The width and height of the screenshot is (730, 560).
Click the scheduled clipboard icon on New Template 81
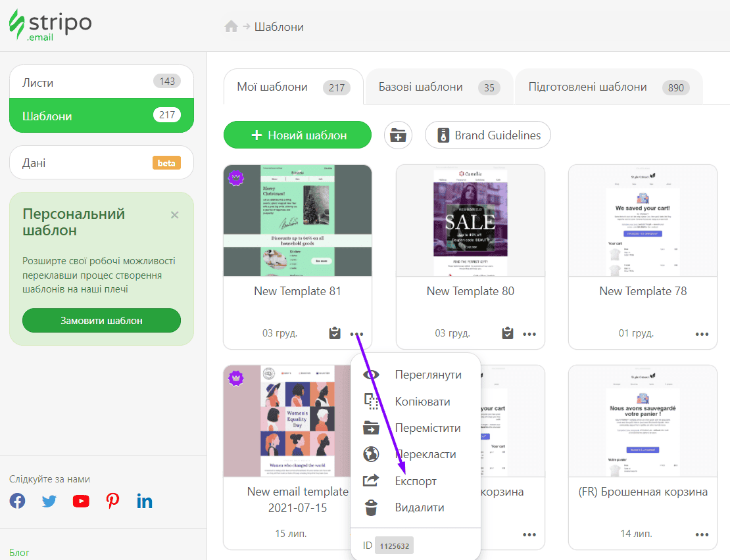(x=335, y=333)
